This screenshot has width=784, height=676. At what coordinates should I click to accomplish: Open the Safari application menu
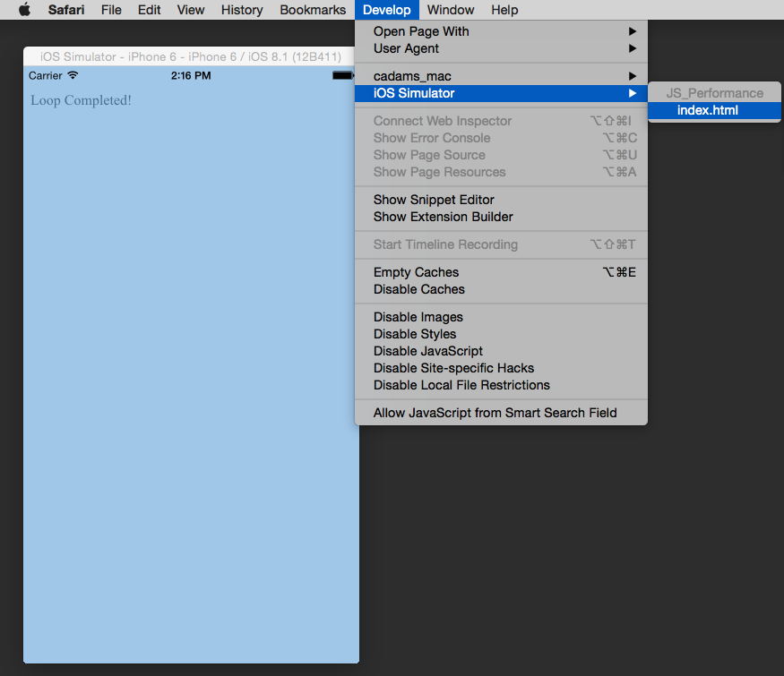pyautogui.click(x=66, y=10)
